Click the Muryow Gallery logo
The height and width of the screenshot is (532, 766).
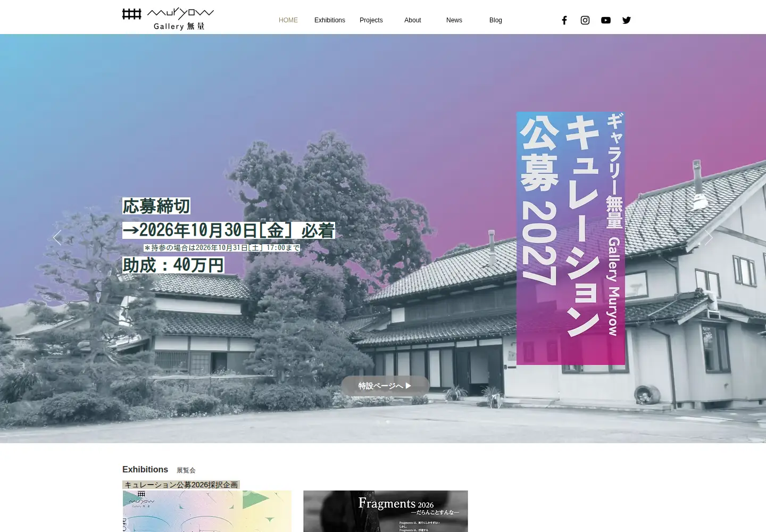point(168,19)
